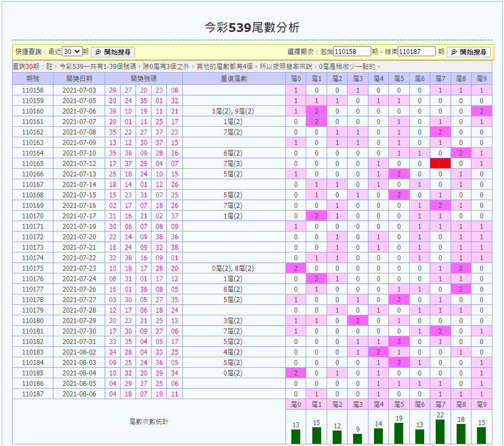Screen dimensions: 504x446
Task: Click the 開獎號碼 column header
Action: point(144,79)
